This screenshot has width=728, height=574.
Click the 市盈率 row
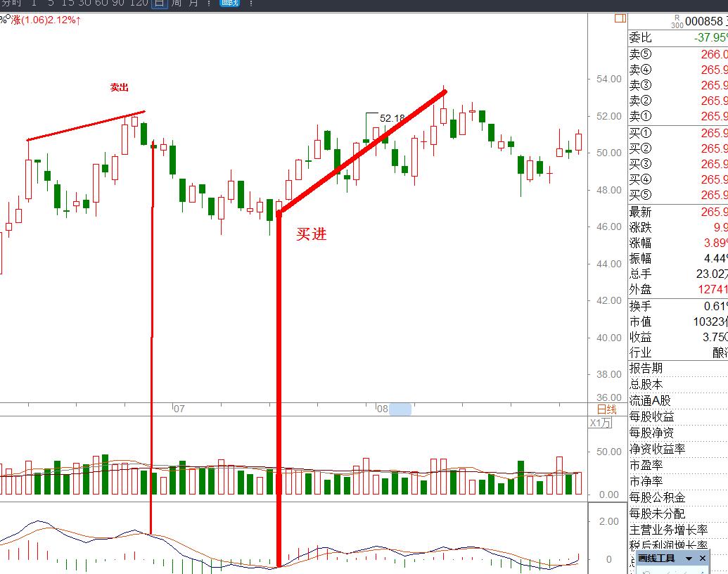click(x=678, y=466)
